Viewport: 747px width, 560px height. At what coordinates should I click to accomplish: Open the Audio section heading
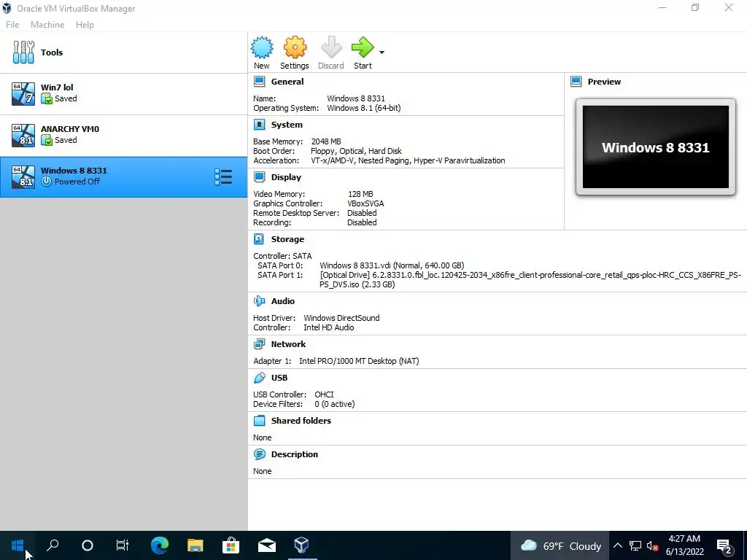[283, 301]
